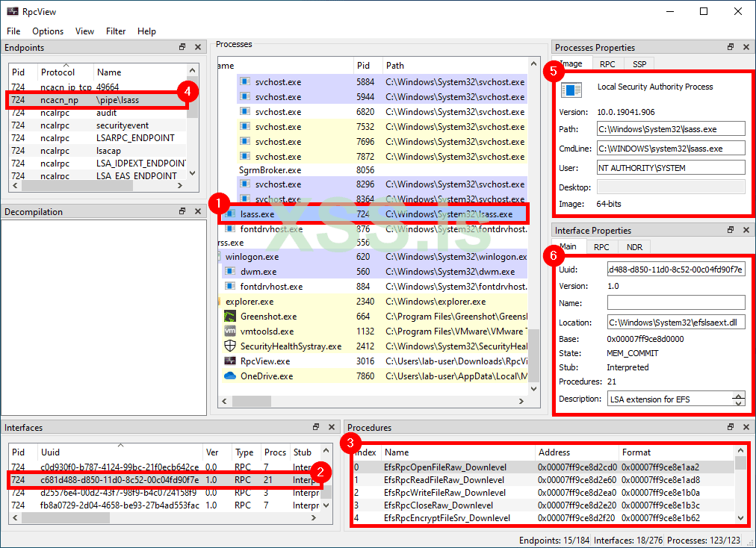Close the Interfaces panel
756x548 pixels.
pos(332,427)
